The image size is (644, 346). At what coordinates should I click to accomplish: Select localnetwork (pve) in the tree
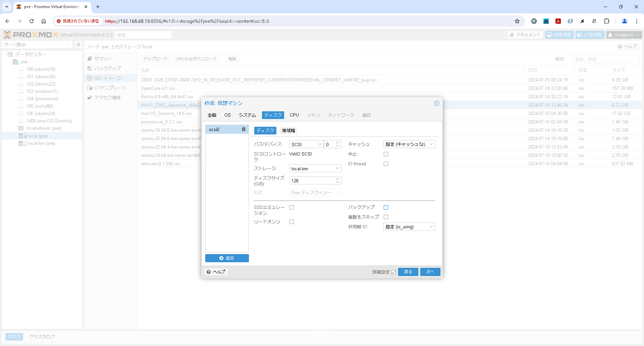tap(44, 128)
